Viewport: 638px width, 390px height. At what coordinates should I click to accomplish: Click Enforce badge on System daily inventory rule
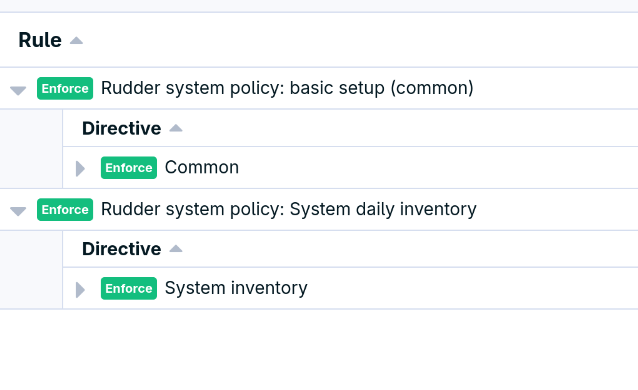(65, 210)
